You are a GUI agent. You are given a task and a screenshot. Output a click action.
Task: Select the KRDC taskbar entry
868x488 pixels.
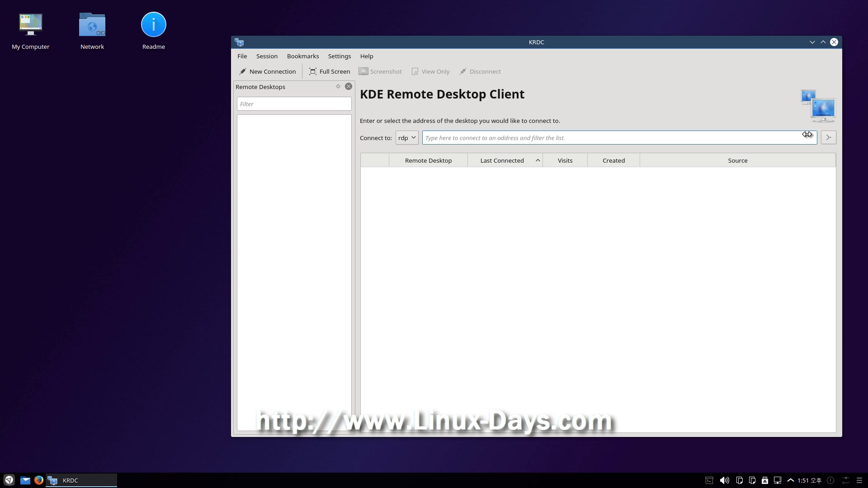point(81,480)
